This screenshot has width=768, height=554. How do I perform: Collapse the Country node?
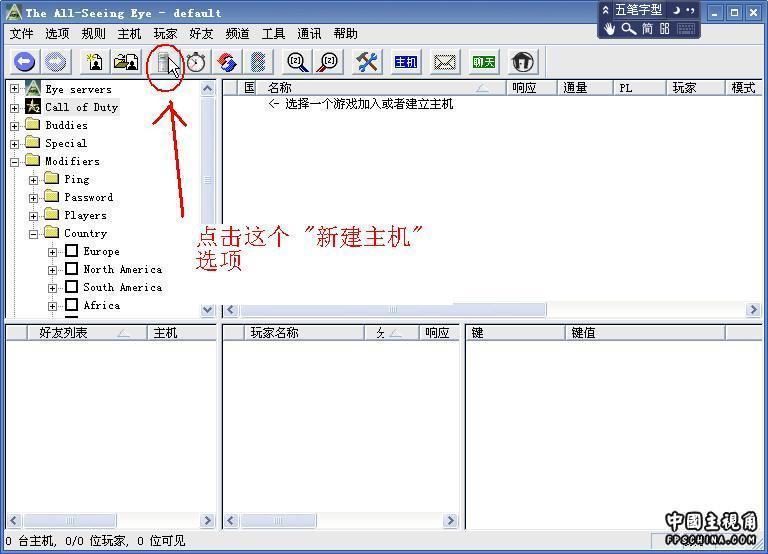[x=33, y=234]
